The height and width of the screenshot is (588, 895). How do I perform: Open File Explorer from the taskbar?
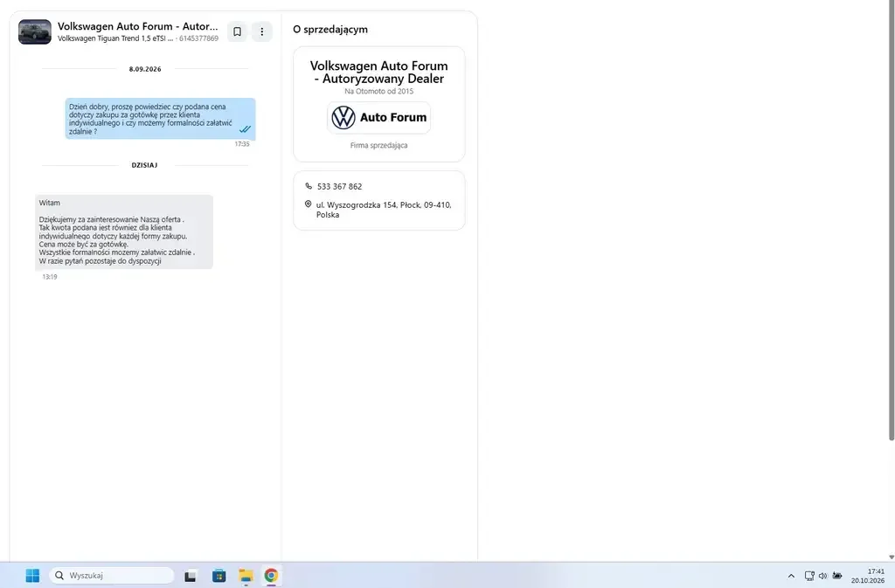pos(246,576)
